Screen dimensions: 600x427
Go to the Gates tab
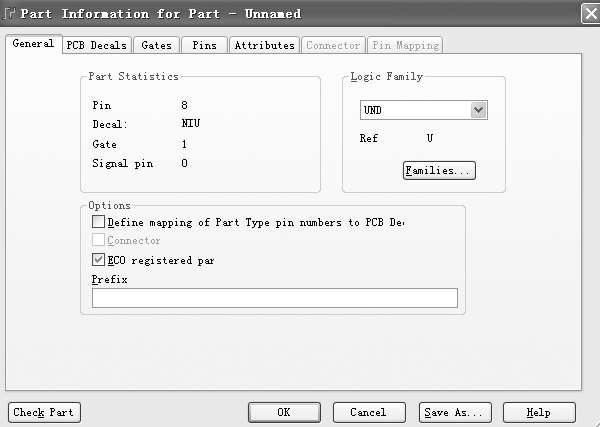[x=156, y=45]
